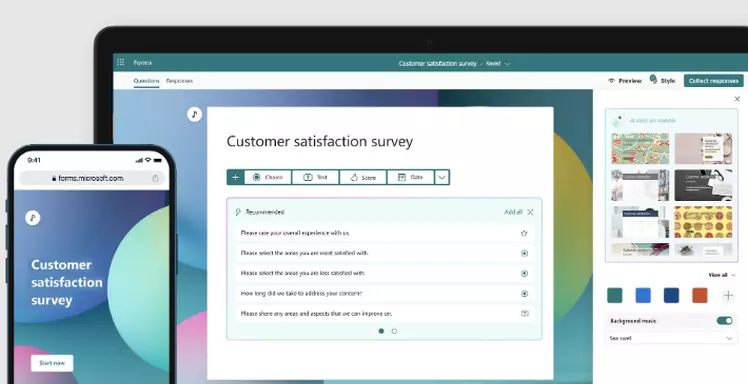Click the Recommended lightbulb icon
Image resolution: width=748 pixels, height=384 pixels.
(238, 212)
